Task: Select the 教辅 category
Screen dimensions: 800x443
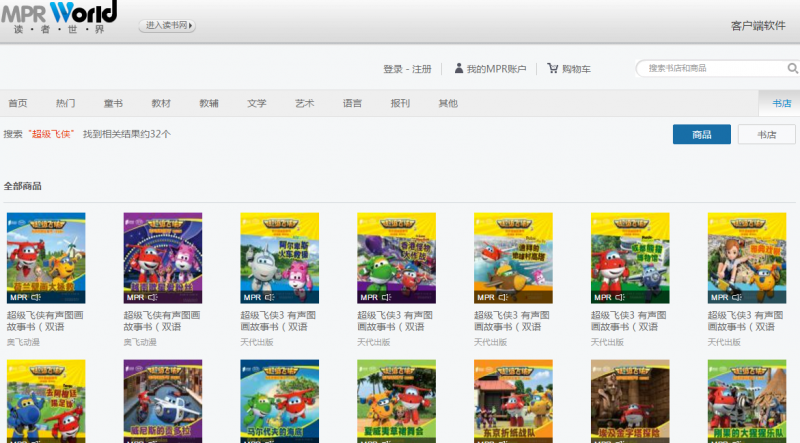Action: click(209, 103)
